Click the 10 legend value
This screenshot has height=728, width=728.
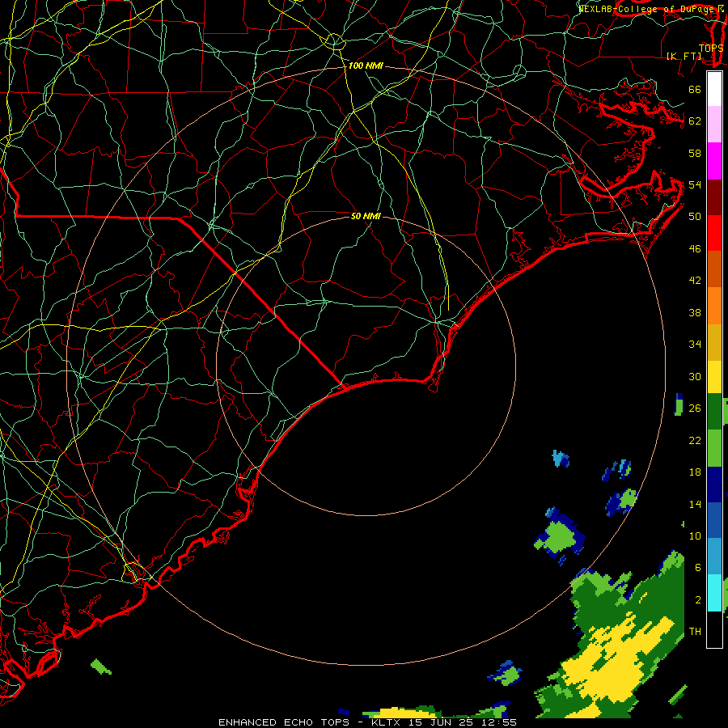tap(695, 535)
